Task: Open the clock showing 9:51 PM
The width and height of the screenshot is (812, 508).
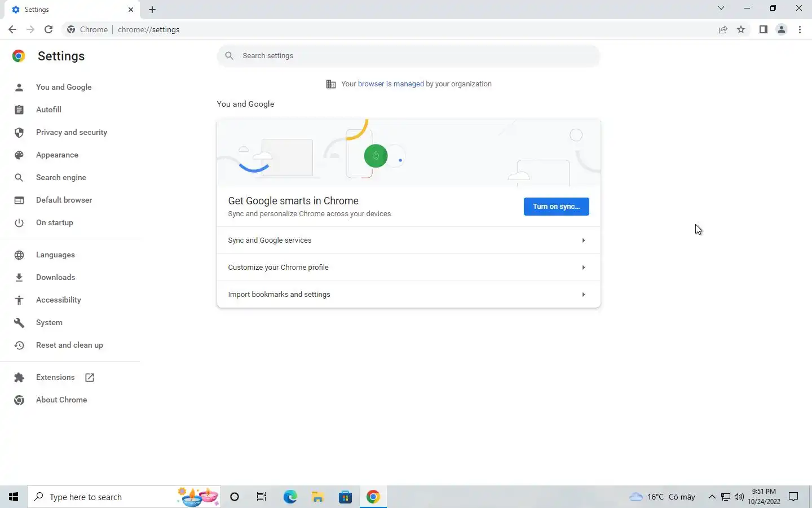Action: pos(764,497)
